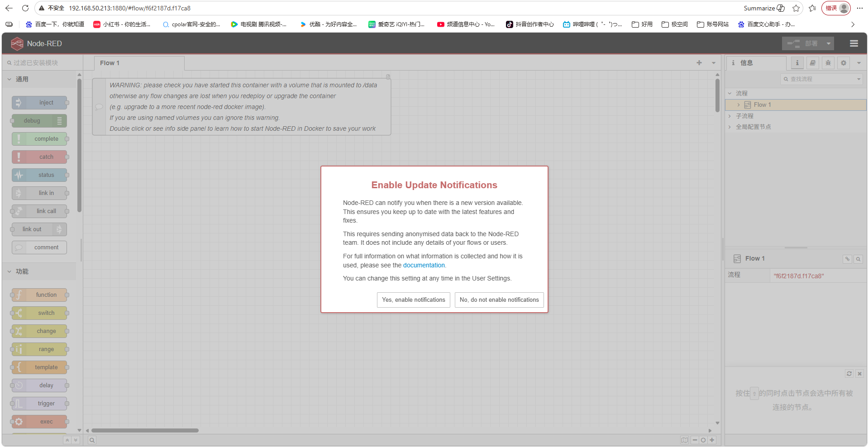Click the browser refresh icon
Image resolution: width=868 pixels, height=447 pixels.
coord(25,8)
